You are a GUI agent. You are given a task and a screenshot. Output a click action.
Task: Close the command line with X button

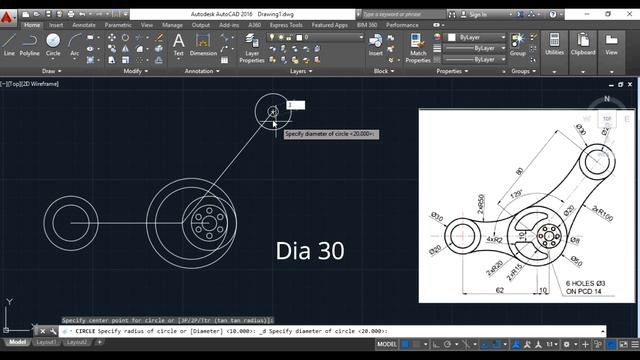[42, 331]
